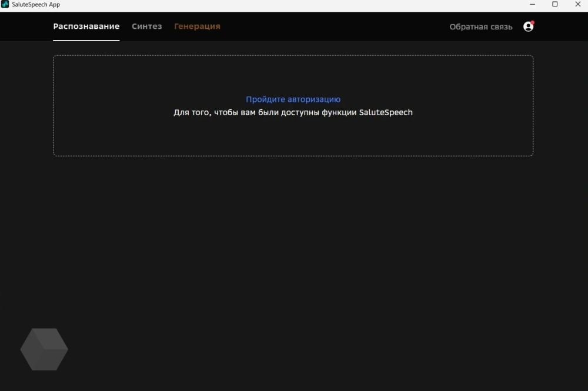Open the user profile icon

(528, 26)
